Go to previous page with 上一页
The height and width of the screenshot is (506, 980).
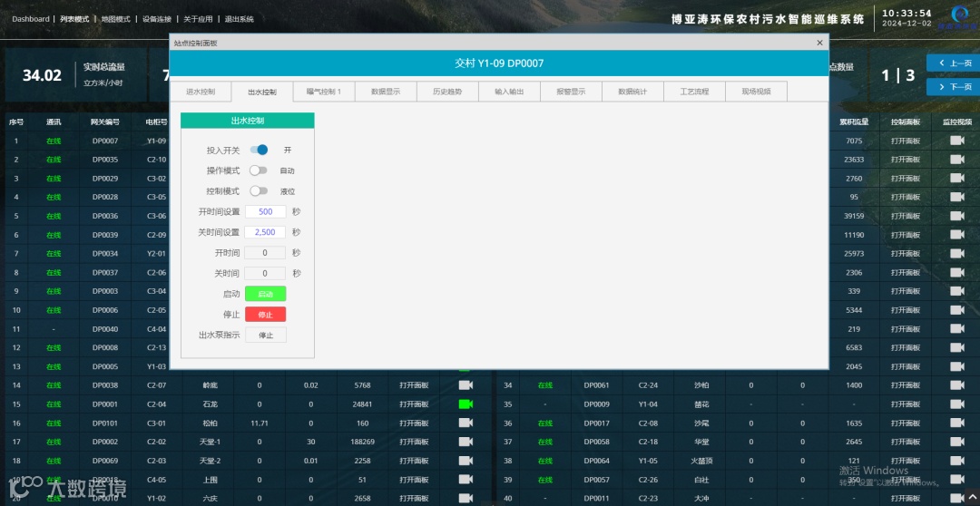953,63
